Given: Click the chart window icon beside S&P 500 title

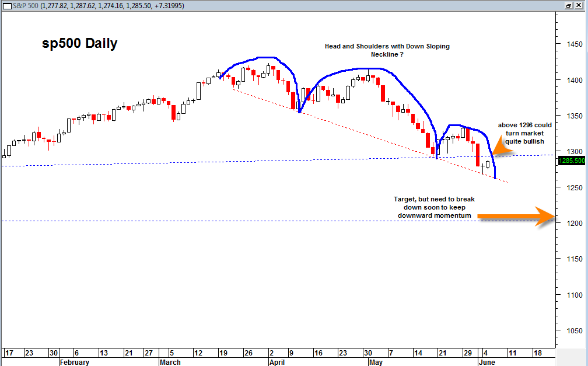Looking at the screenshot, I should pyautogui.click(x=7, y=6).
